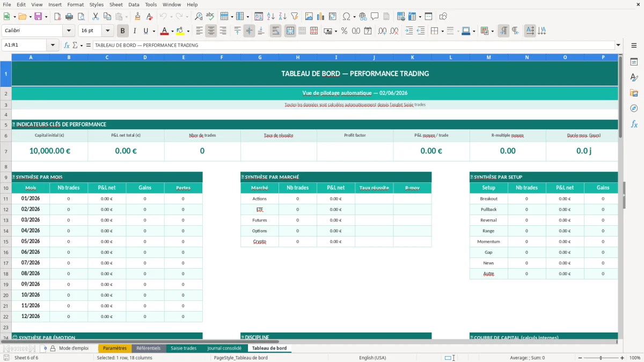Viewport: 644px width, 362px height.
Task: Click the Cut scissors icon
Action: pos(95,17)
